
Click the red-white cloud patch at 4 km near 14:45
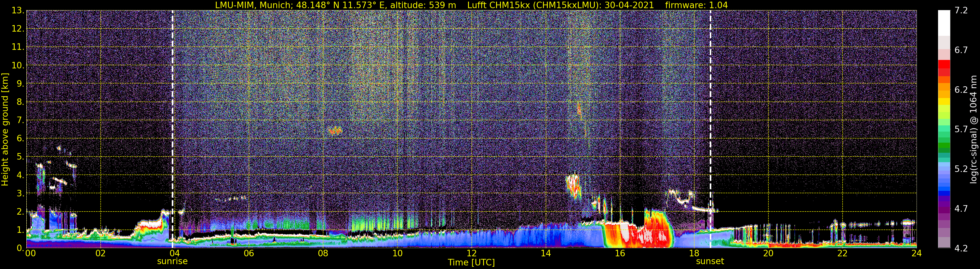click(x=573, y=186)
